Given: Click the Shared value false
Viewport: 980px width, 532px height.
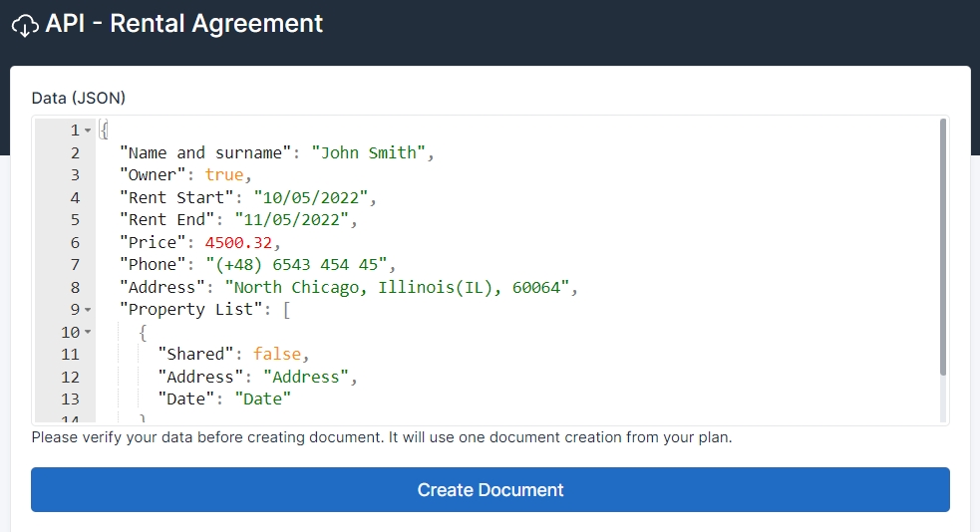Looking at the screenshot, I should tap(277, 354).
